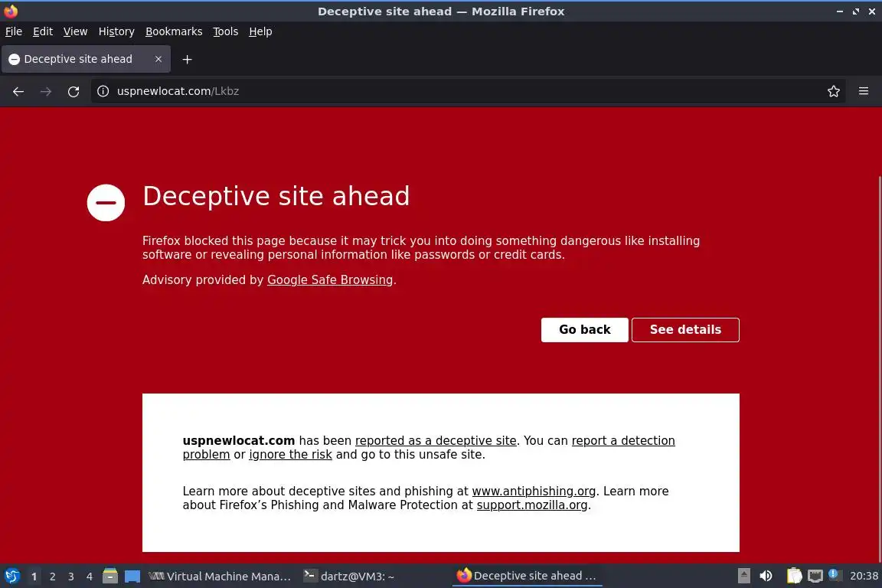Select the Deceptive site ahead tab
The image size is (882, 588).
[x=86, y=59]
